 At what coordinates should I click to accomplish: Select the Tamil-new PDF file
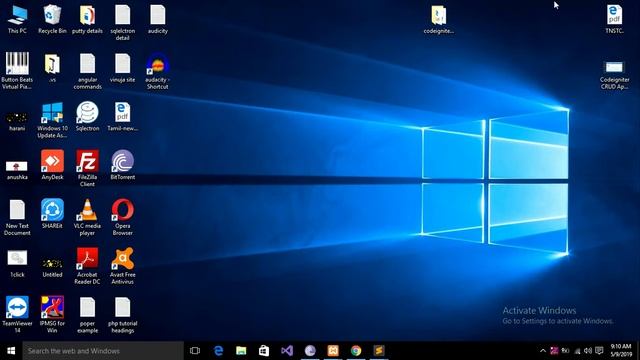click(122, 116)
